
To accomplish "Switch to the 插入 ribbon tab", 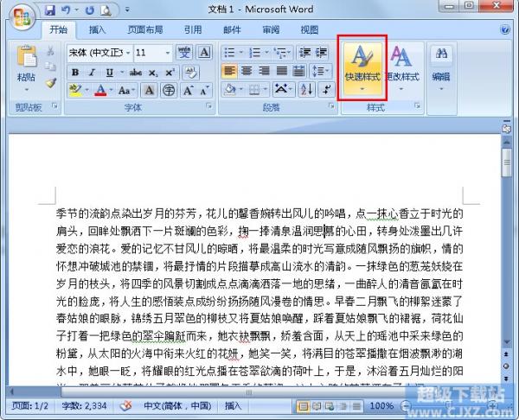I will pyautogui.click(x=98, y=29).
